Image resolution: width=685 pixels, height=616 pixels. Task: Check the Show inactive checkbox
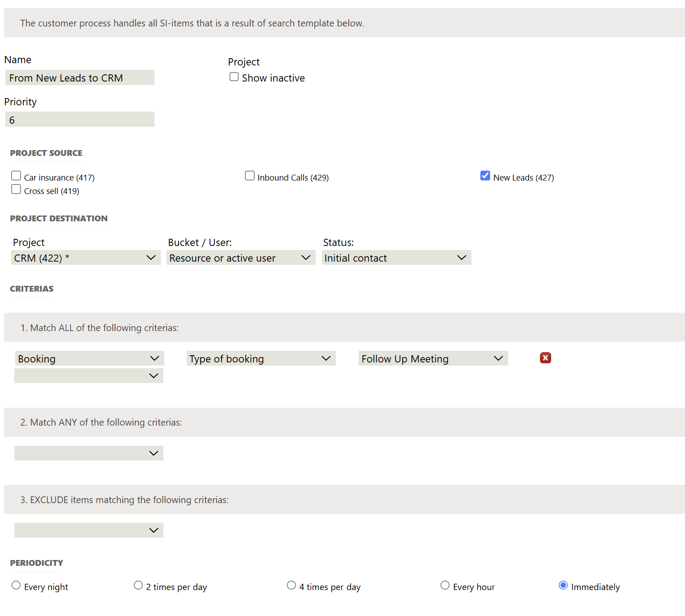point(234,77)
